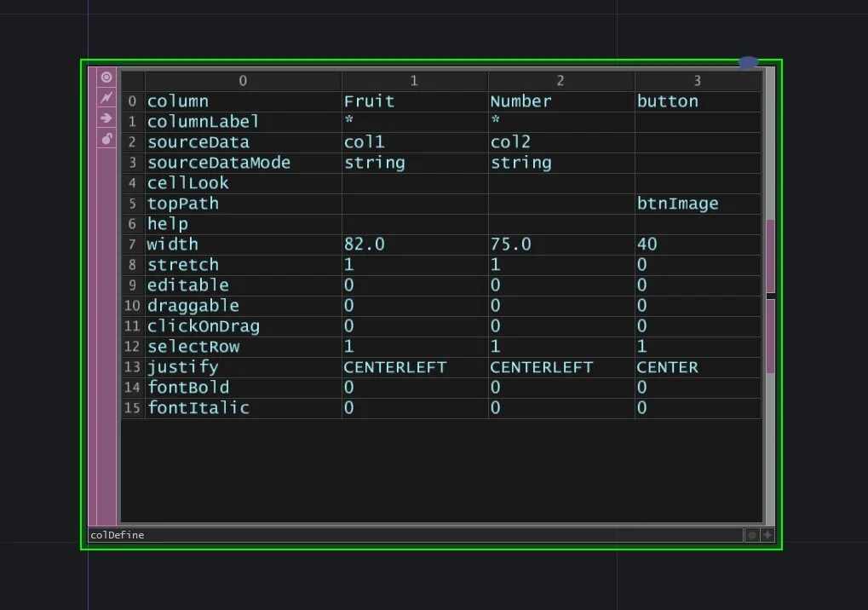Click the 'cellLook' cell

[243, 183]
